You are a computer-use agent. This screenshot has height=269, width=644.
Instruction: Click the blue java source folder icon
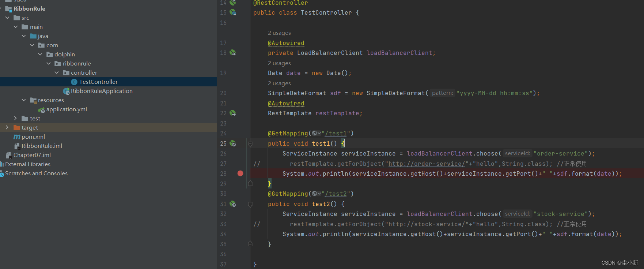[33, 36]
